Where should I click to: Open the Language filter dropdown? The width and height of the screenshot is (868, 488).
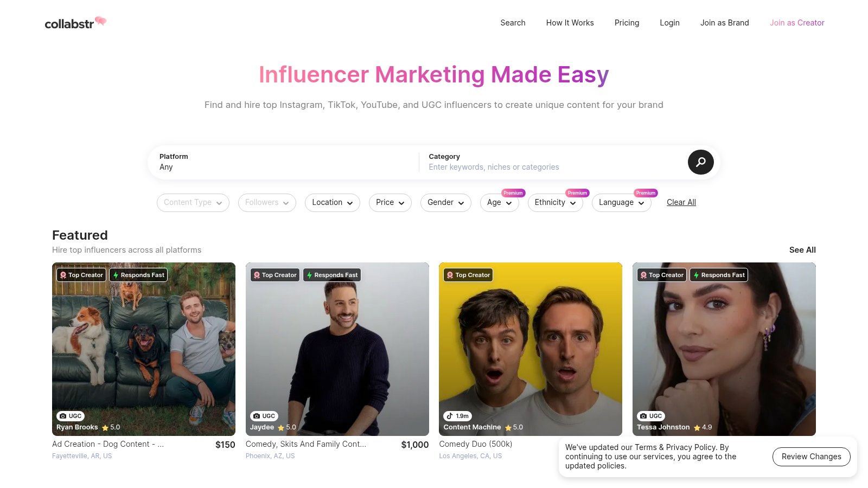(x=621, y=202)
